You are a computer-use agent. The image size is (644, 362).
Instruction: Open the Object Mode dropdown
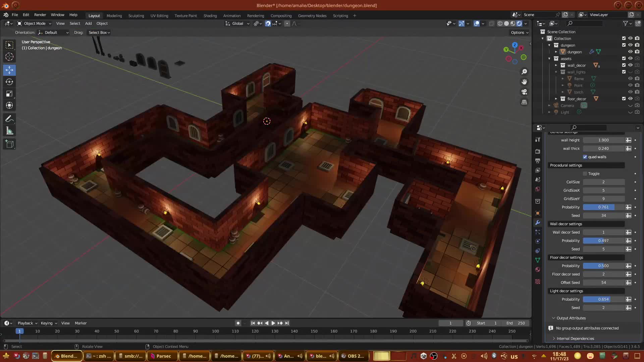tap(34, 23)
